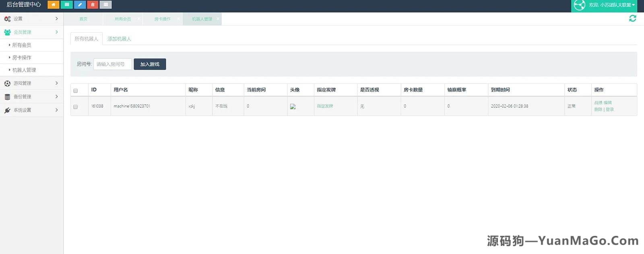Viewport: 644px width, 254px height.
Task: Switch to the 所有会员 page tab
Action: coord(123,19)
